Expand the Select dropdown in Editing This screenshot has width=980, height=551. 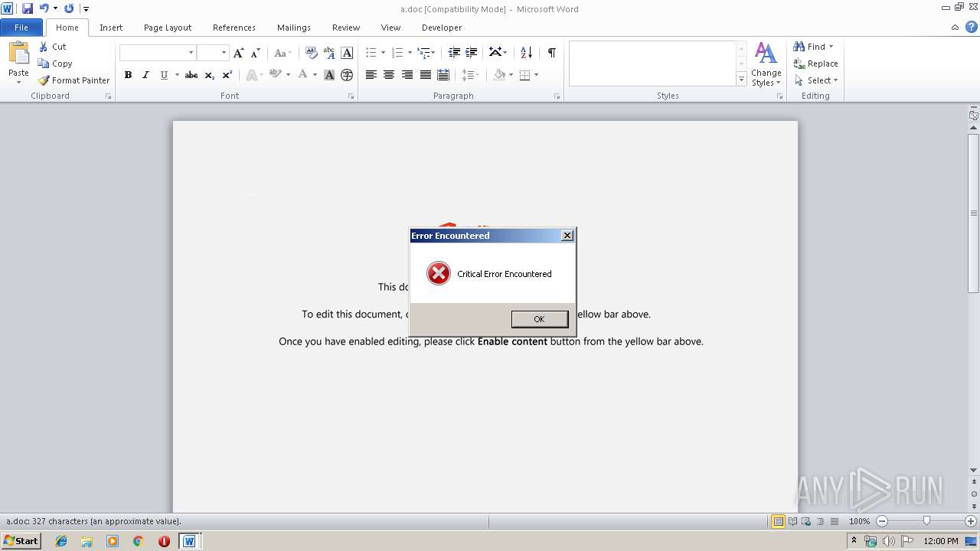tap(816, 80)
